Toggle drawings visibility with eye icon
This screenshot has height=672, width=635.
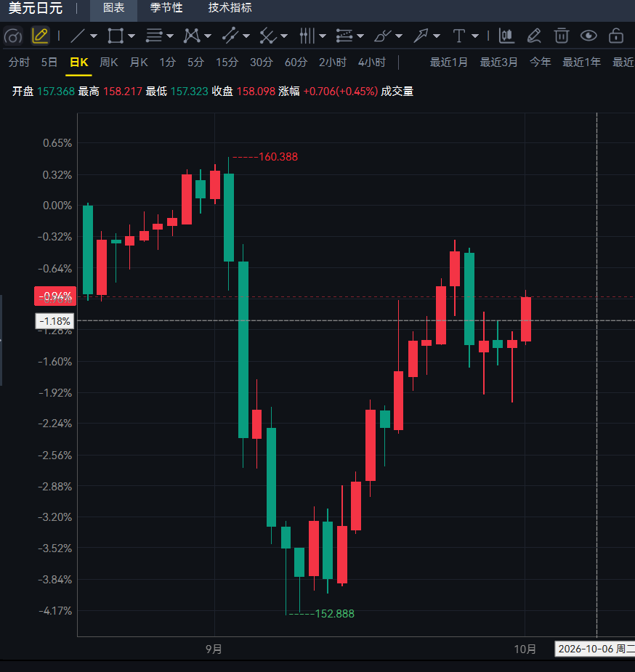point(589,36)
